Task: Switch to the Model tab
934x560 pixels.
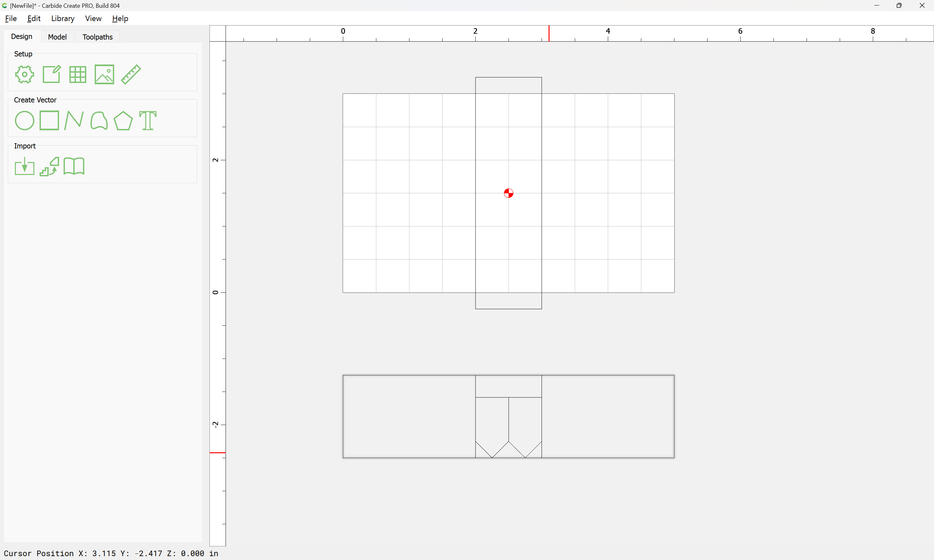Action: click(57, 37)
